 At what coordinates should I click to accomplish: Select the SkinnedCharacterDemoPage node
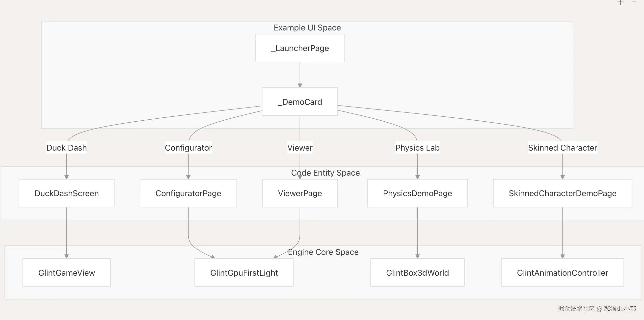point(563,193)
